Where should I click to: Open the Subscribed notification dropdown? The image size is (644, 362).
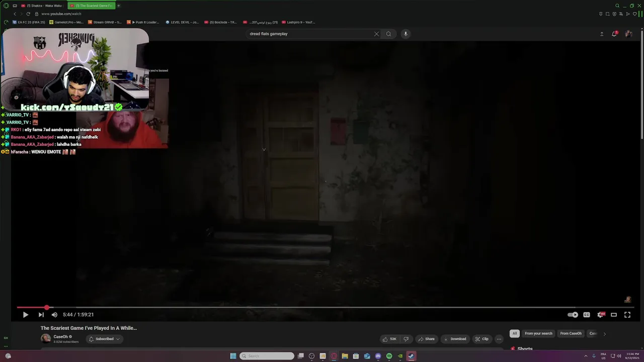tap(104, 339)
